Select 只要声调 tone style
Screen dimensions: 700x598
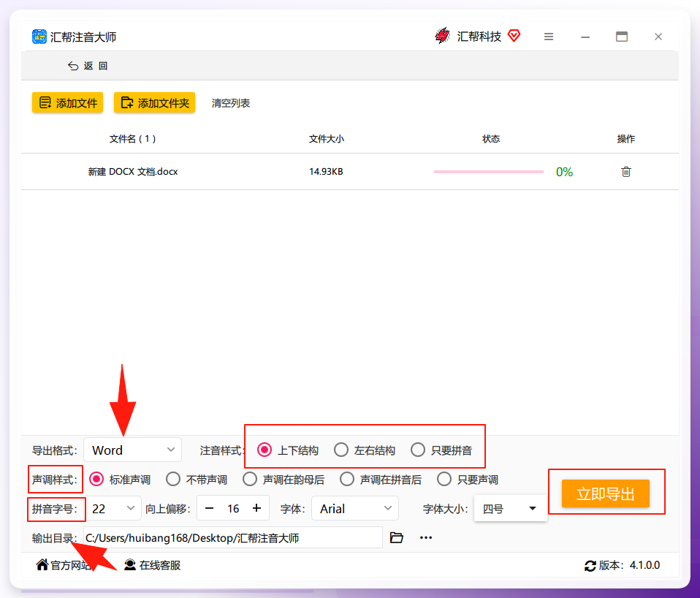pyautogui.click(x=468, y=480)
